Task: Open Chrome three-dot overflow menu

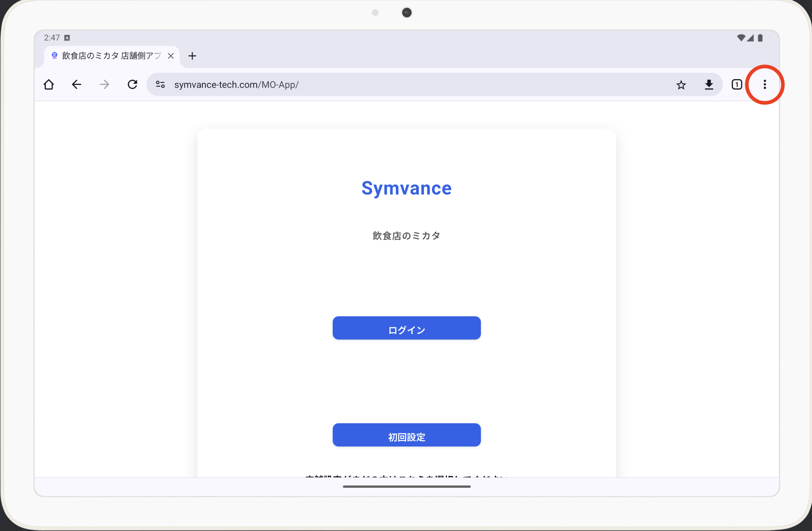Action: pyautogui.click(x=765, y=84)
